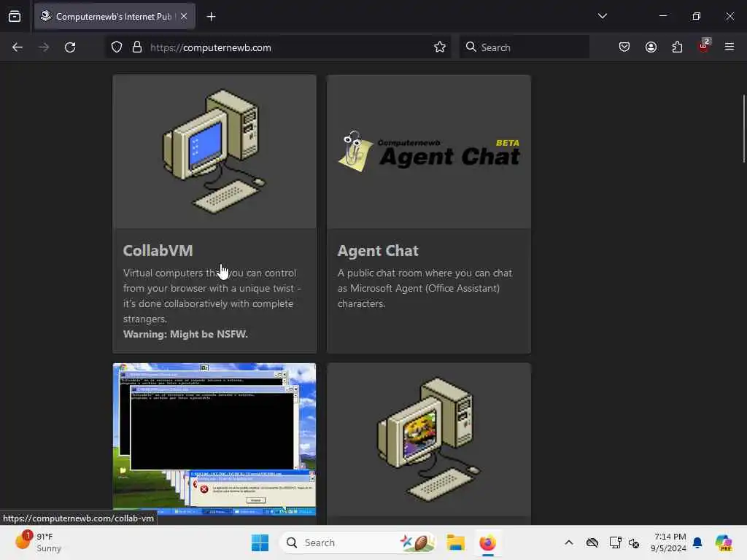747x560 pixels.
Task: Click the Agent Chat BETA logo image
Action: pos(429,152)
